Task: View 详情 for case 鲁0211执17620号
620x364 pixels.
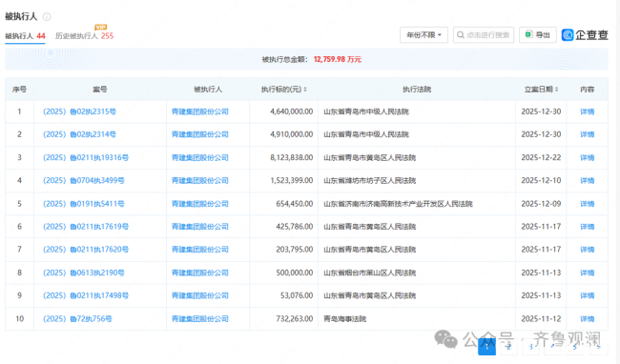Action: [x=588, y=250]
